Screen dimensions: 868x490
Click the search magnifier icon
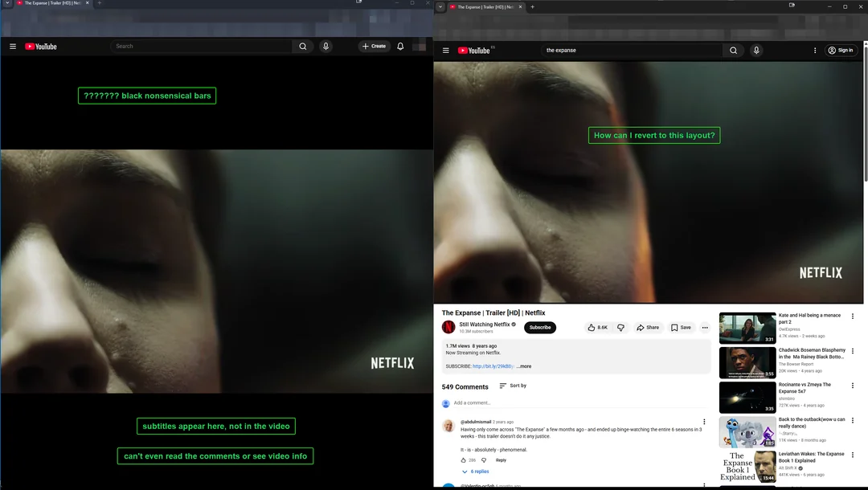733,50
